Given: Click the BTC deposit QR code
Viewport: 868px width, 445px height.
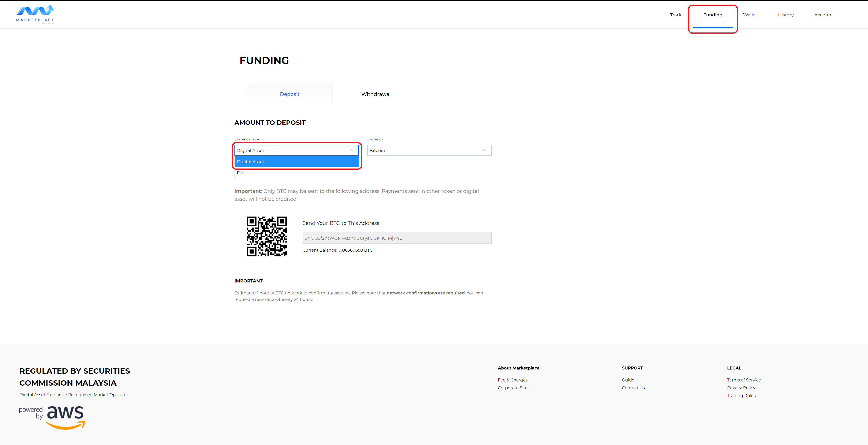Looking at the screenshot, I should coord(266,236).
